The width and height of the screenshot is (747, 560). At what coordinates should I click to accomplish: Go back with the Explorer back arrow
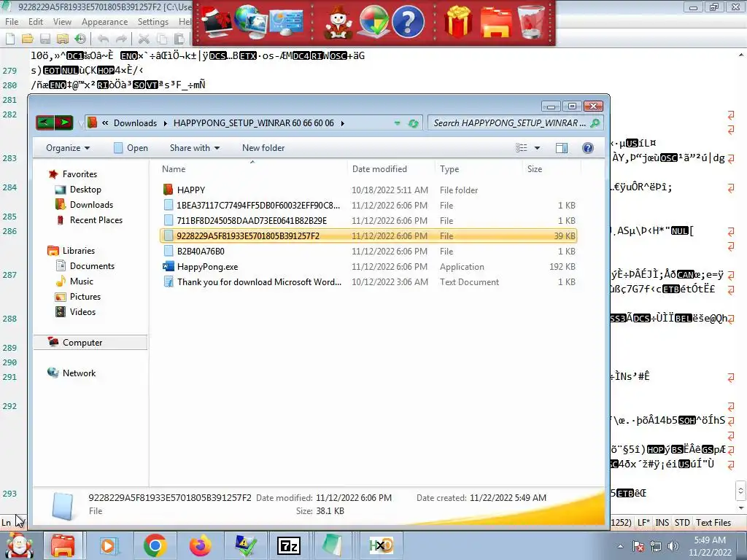pos(45,122)
